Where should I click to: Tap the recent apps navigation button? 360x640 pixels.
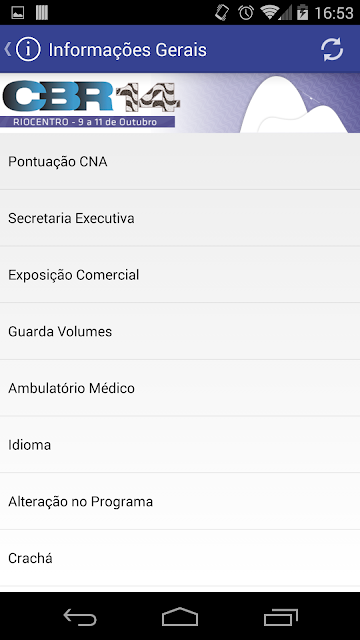pos(280,617)
